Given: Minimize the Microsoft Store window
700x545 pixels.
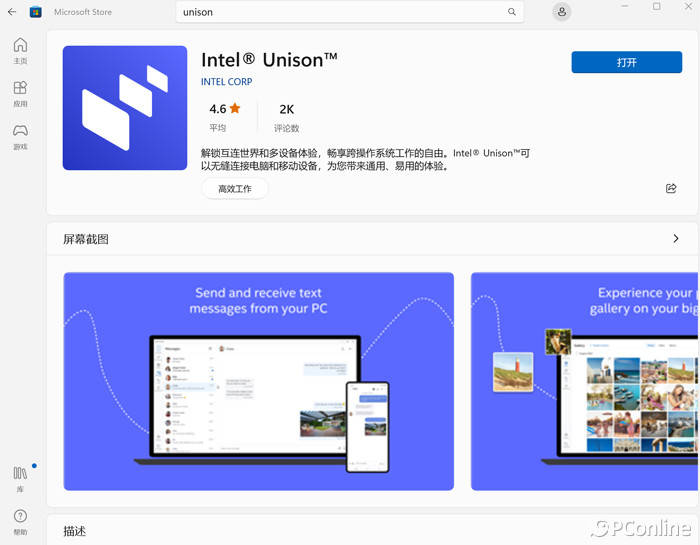Looking at the screenshot, I should click(x=625, y=6).
